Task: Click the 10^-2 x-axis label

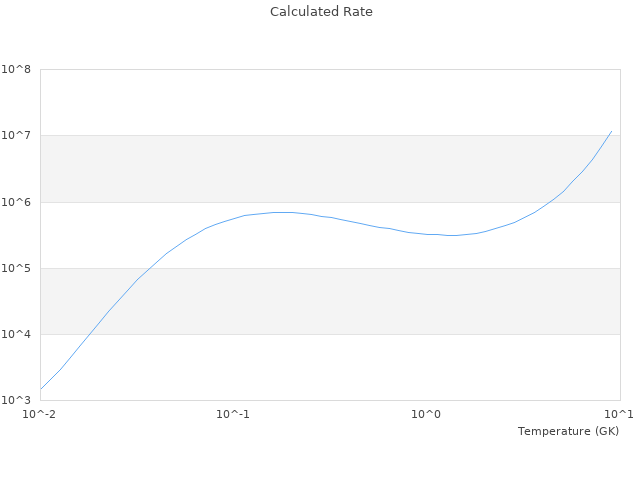Action: pos(40,414)
